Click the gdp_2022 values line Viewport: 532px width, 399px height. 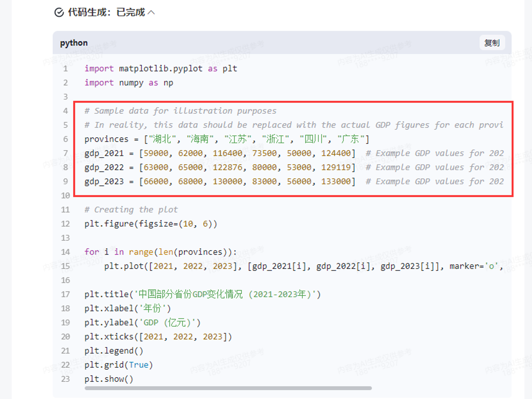point(220,167)
